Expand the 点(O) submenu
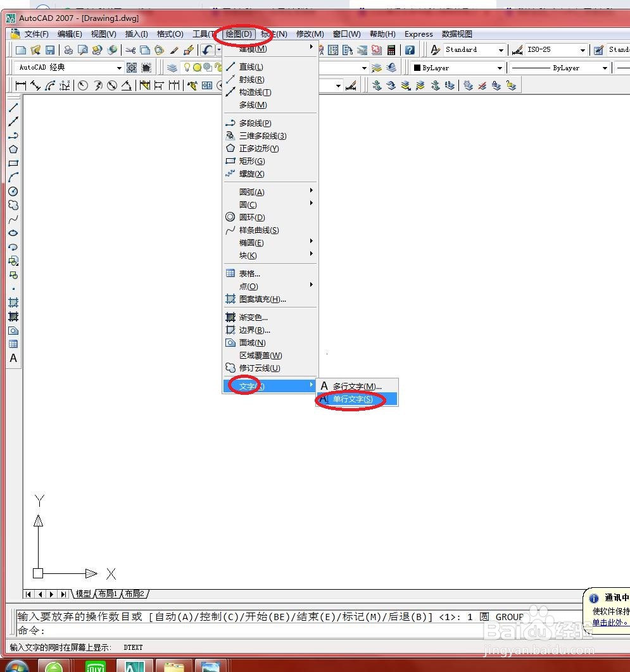The image size is (630, 672). click(270, 286)
